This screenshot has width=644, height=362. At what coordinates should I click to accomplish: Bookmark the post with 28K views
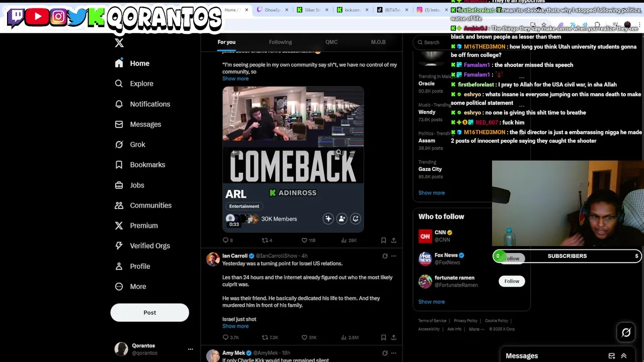(383, 240)
